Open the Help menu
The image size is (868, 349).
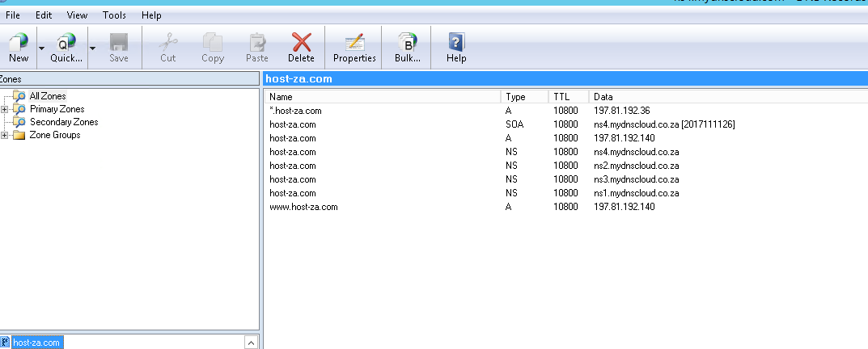tap(151, 15)
